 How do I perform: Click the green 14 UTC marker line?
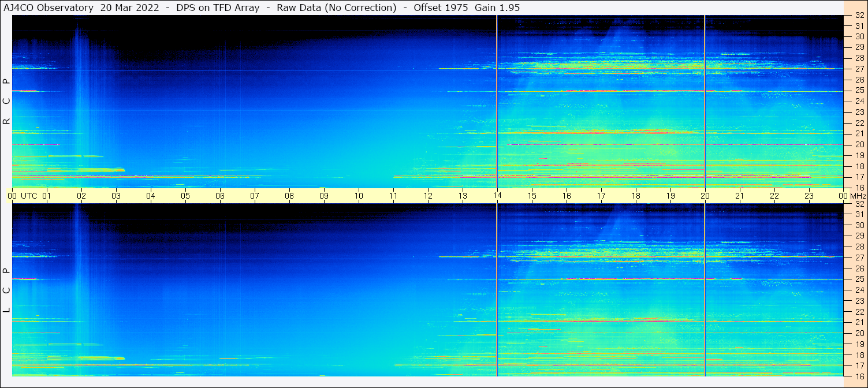click(x=497, y=101)
